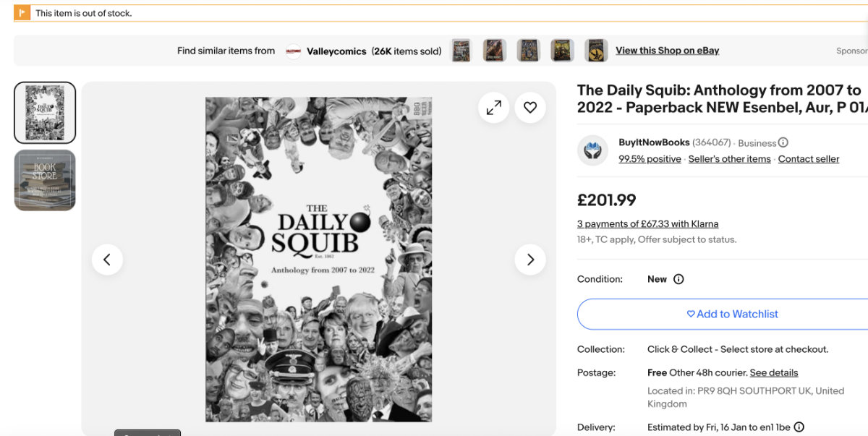Click the Contact seller link
Screen dimensions: 868x436
809,159
